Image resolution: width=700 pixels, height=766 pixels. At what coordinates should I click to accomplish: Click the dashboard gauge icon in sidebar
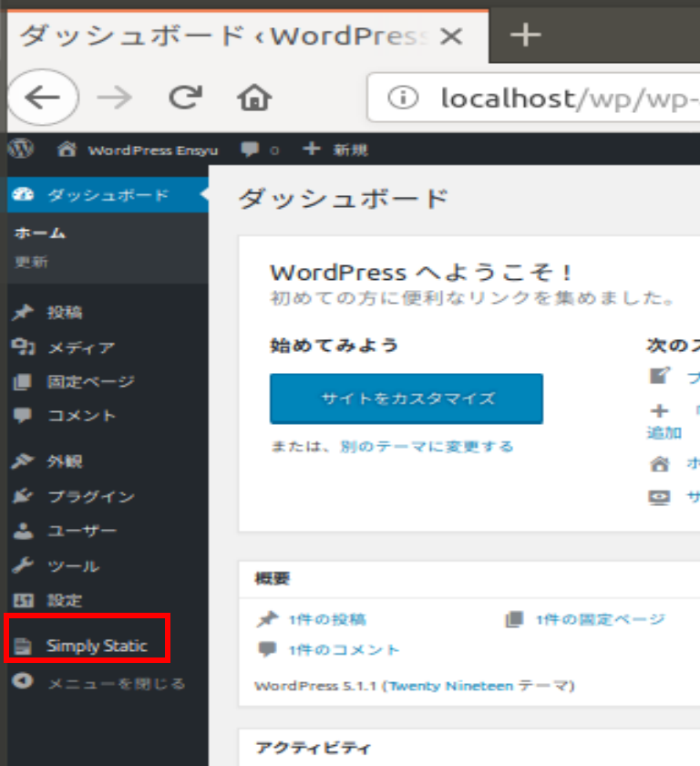pyautogui.click(x=23, y=194)
